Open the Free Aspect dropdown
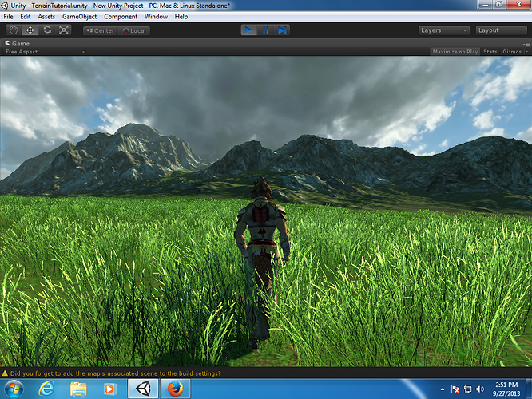Image resolution: width=532 pixels, height=399 pixels. tap(44, 52)
